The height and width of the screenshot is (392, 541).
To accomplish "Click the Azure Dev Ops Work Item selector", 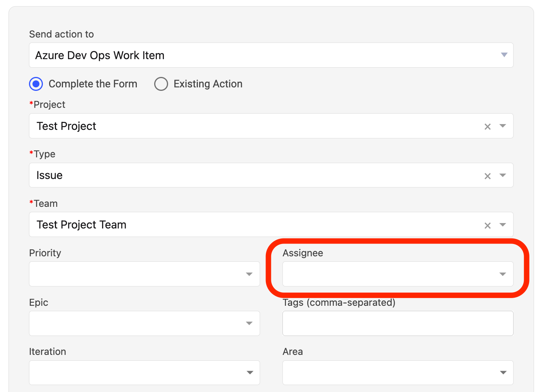I will click(271, 55).
